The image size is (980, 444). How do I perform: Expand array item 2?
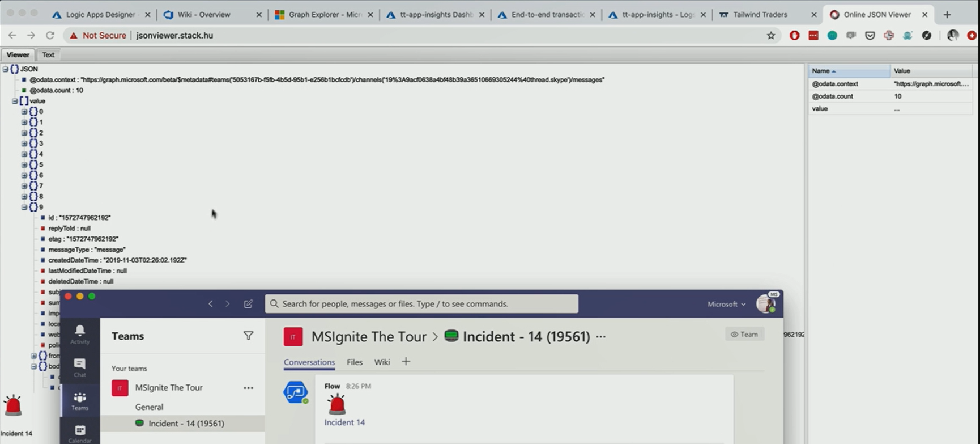point(24,133)
